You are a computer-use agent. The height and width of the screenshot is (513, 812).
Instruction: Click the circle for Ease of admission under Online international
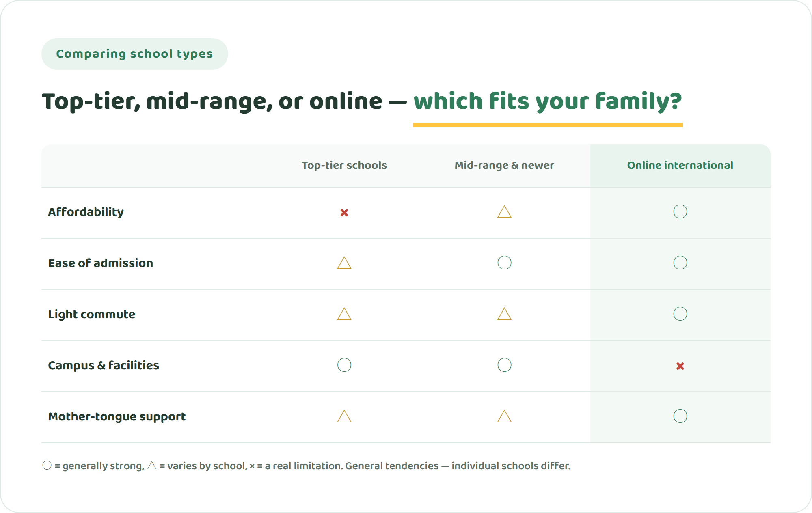680,263
